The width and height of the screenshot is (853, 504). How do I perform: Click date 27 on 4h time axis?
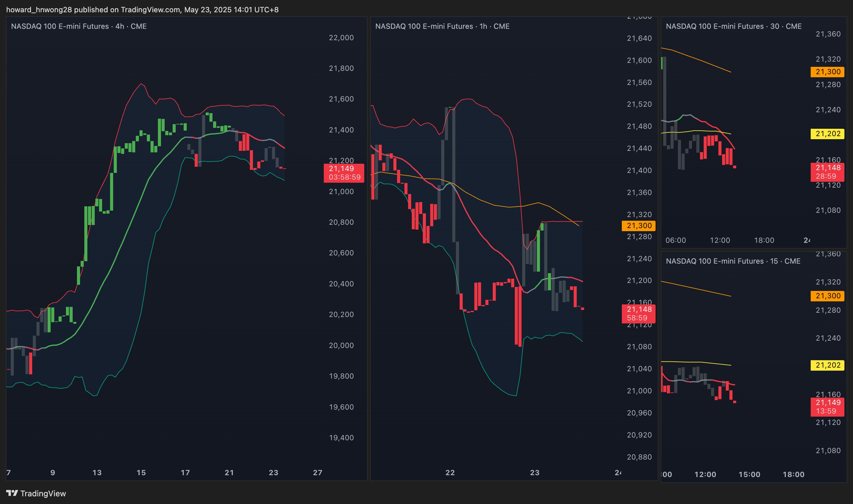pos(317,472)
